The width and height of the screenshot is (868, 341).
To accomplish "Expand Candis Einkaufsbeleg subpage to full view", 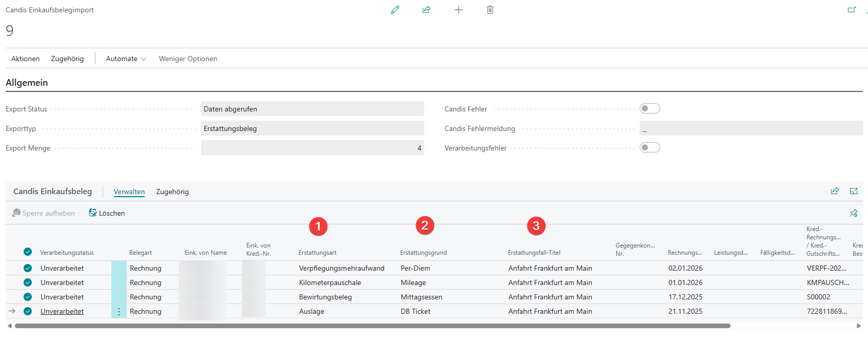I will coord(854,191).
